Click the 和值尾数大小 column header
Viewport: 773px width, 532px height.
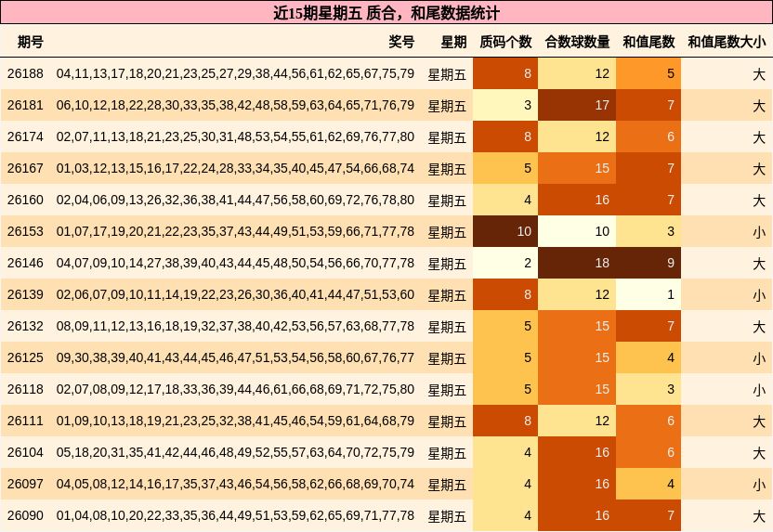(x=727, y=42)
